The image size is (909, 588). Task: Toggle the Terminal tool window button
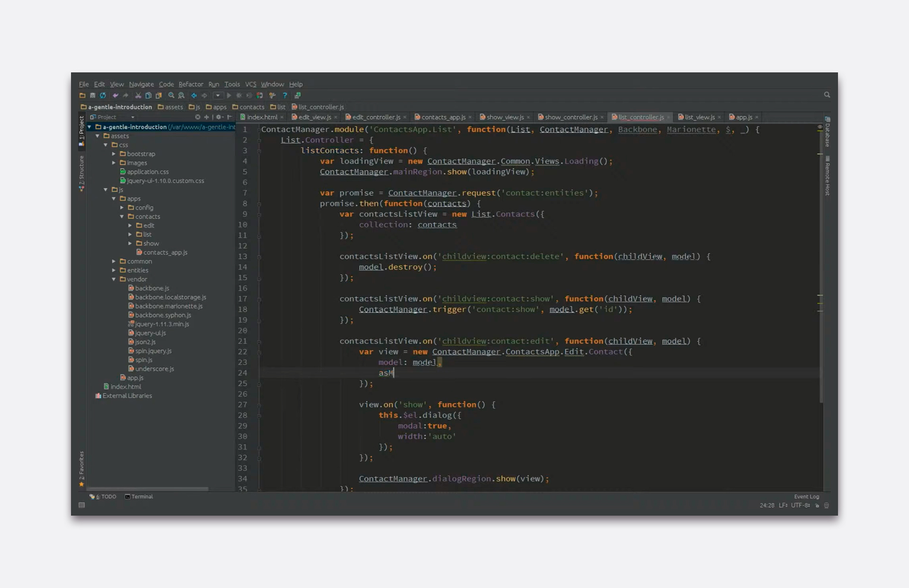tap(139, 497)
